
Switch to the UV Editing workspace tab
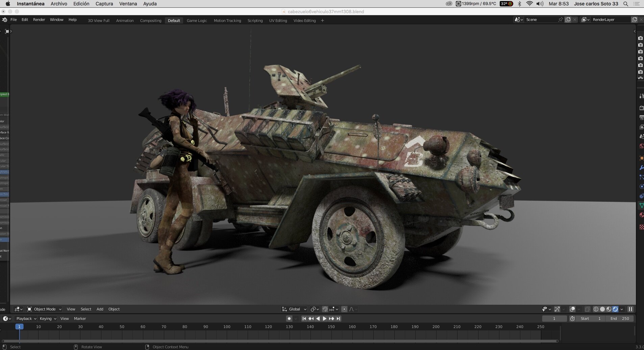click(278, 21)
